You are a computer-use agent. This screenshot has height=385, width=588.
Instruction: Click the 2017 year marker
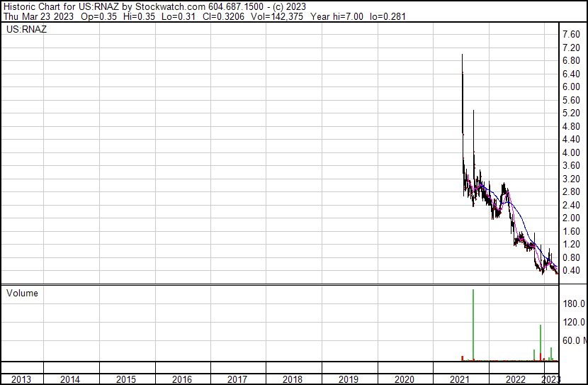pos(237,379)
